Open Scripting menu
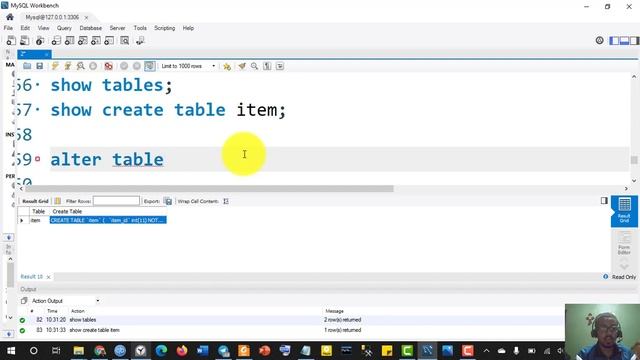Viewport: 640px width, 360px height. pos(164,28)
